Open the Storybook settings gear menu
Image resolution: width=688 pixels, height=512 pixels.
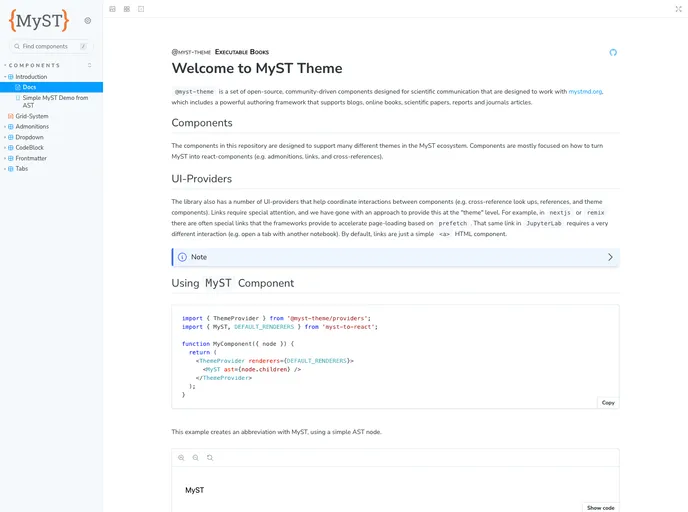(x=88, y=20)
